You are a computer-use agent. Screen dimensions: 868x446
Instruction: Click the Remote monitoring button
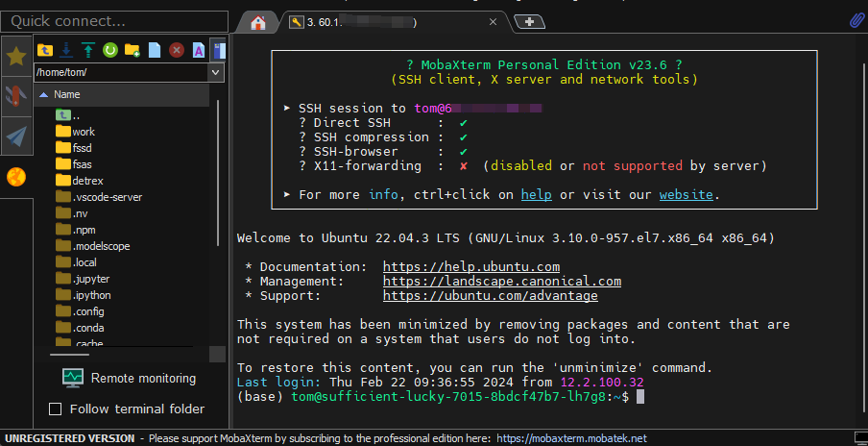click(129, 379)
